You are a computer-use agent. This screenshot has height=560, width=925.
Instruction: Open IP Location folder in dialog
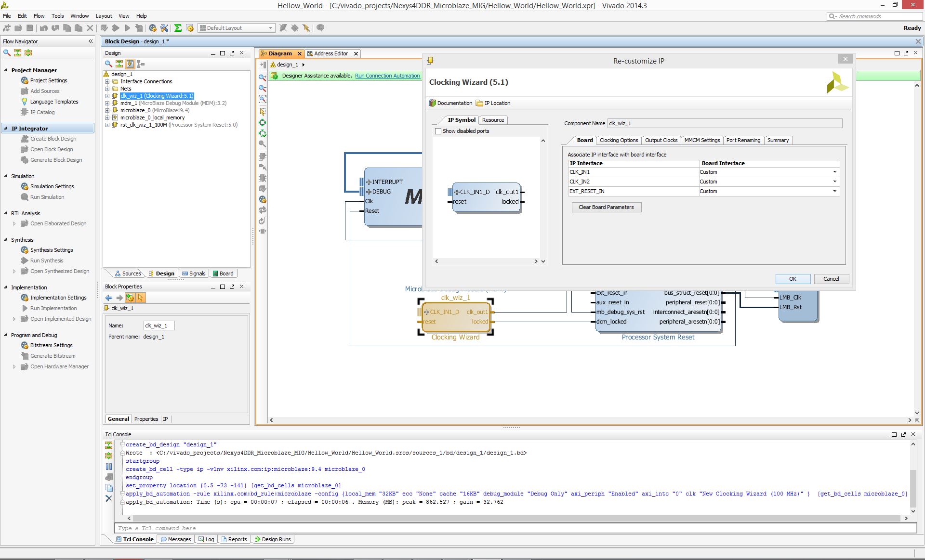(x=493, y=103)
